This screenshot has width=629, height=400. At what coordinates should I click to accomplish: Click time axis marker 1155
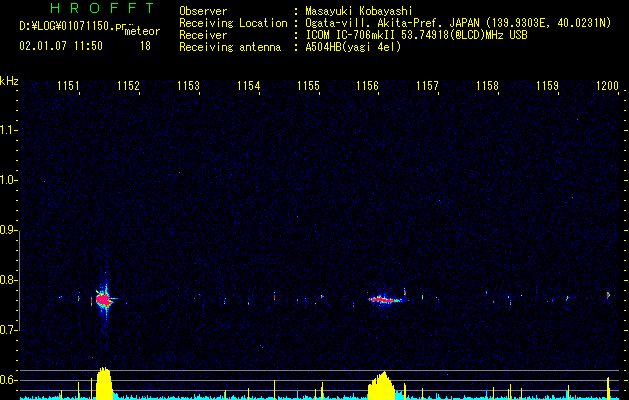click(x=308, y=86)
